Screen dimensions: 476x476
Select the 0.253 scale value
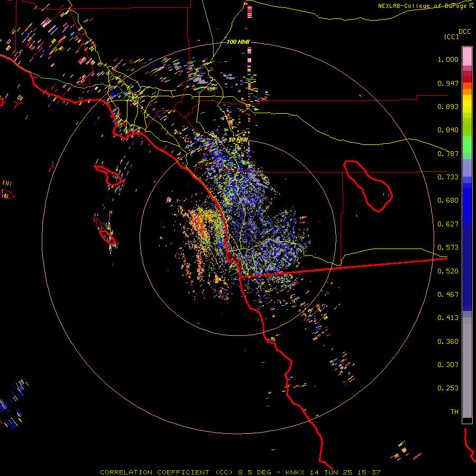point(448,388)
